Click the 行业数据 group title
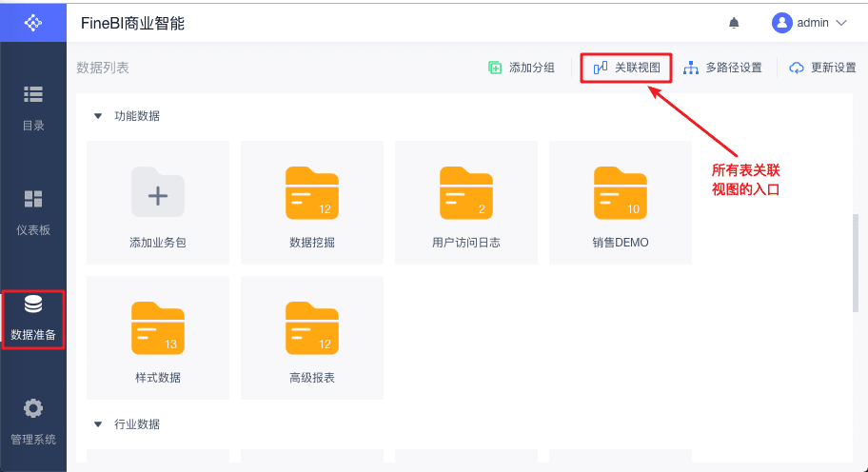 pyautogui.click(x=137, y=424)
